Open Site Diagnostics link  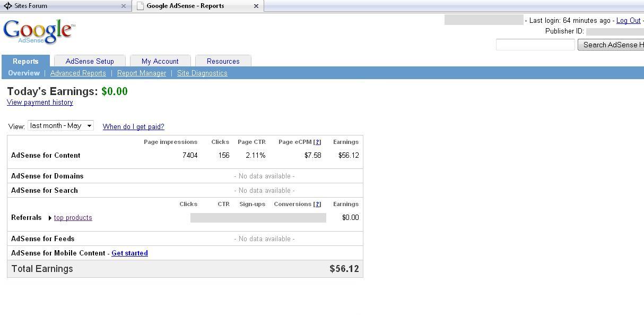[x=202, y=73]
